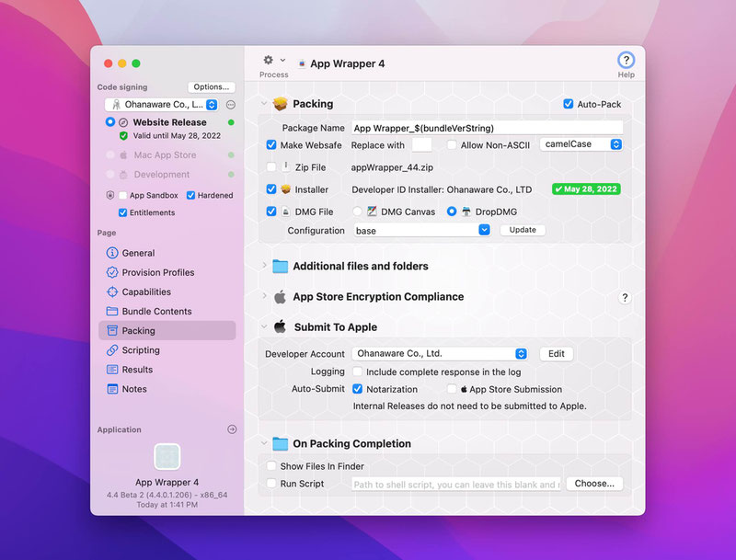This screenshot has width=736, height=560.
Task: Enable App Sandbox checkbox
Action: 123,195
